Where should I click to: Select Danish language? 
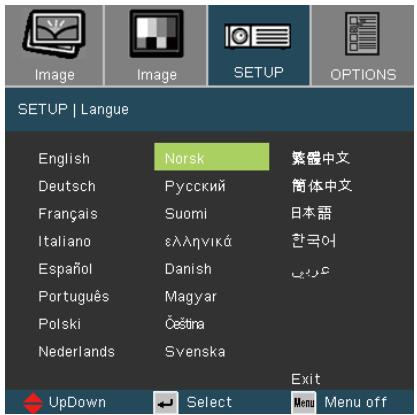point(188,269)
